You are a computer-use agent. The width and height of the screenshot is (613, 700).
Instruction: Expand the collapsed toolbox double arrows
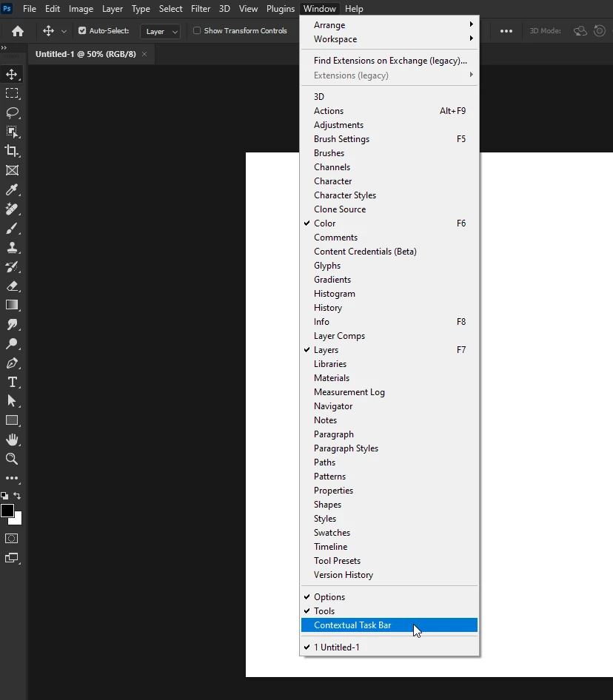point(4,47)
